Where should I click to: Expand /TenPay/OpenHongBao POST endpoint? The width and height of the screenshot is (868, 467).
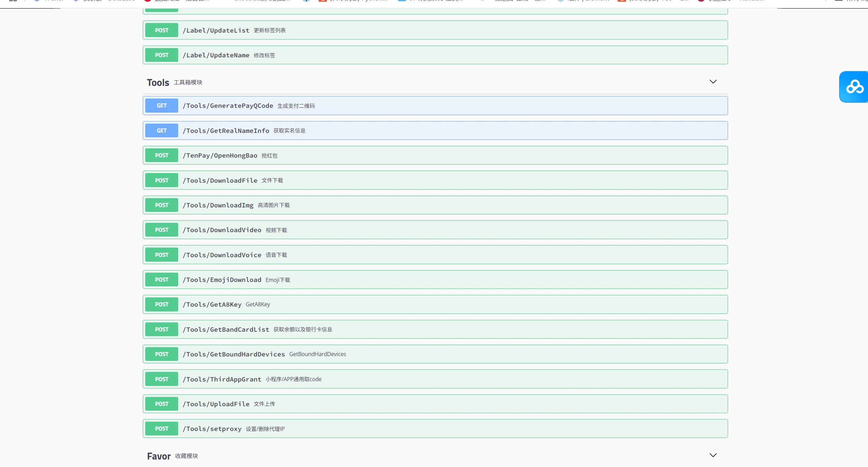(220, 156)
